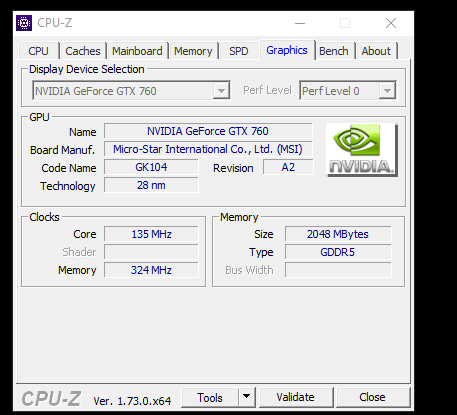Click the Board Manuf. Micro-Star value
Viewport: 457px width, 415px height.
208,149
